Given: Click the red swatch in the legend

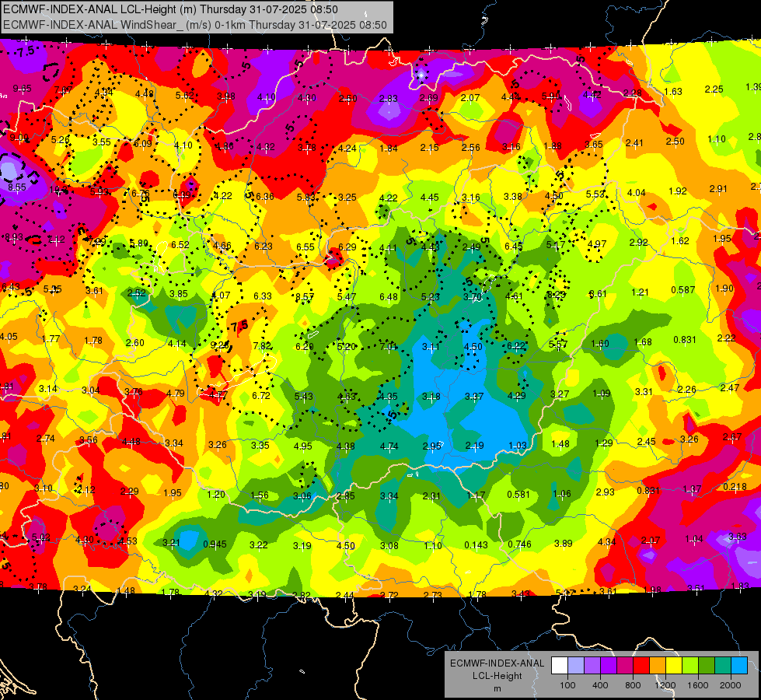Looking at the screenshot, I should pyautogui.click(x=641, y=665).
